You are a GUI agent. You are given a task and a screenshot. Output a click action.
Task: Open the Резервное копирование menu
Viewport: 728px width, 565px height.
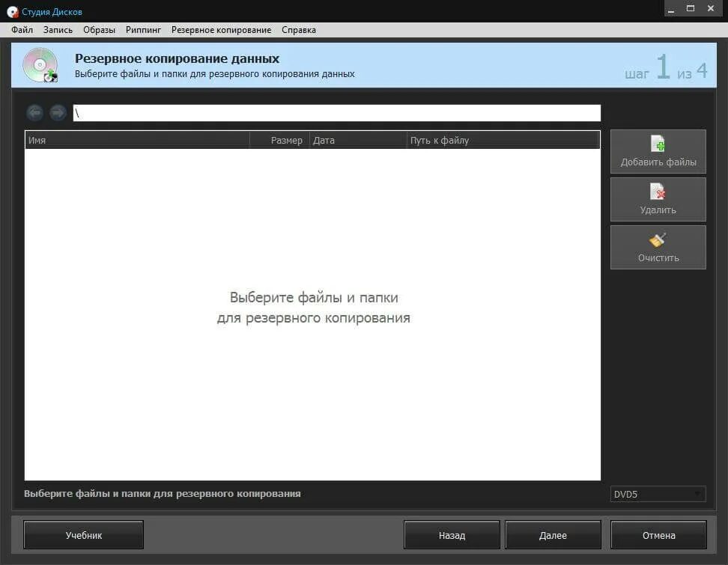click(221, 30)
